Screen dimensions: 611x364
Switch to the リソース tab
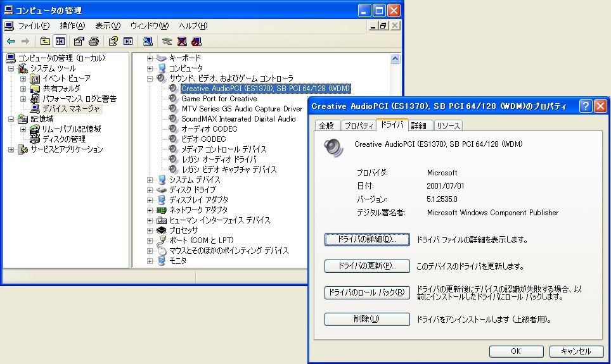[448, 125]
